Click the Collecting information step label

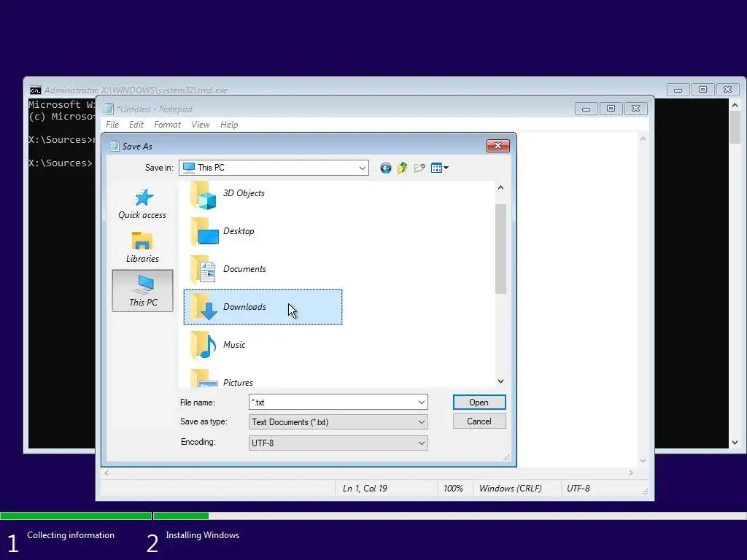coord(71,535)
